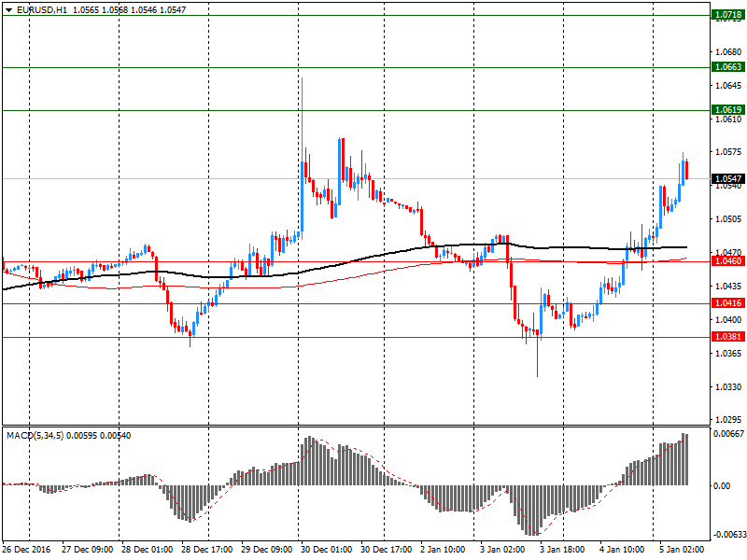Select the 27 Dec 09:00 time axis label

(x=87, y=550)
